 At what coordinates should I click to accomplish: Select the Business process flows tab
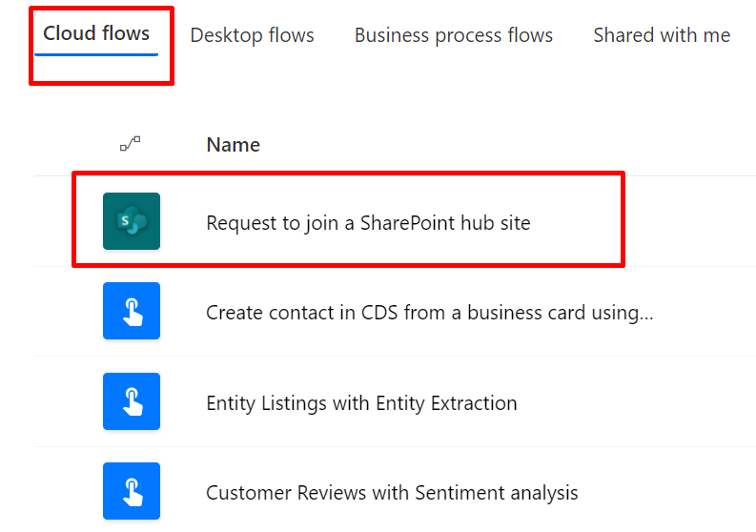[x=453, y=36]
